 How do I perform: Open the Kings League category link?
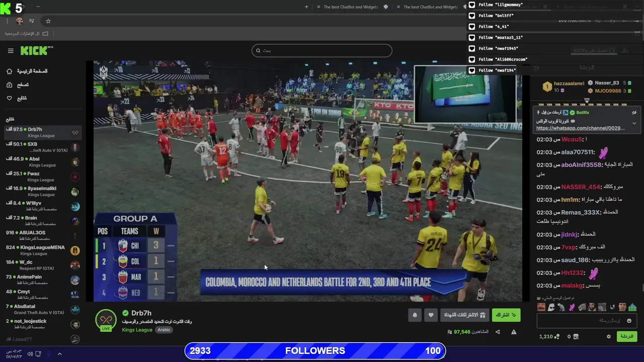137,330
